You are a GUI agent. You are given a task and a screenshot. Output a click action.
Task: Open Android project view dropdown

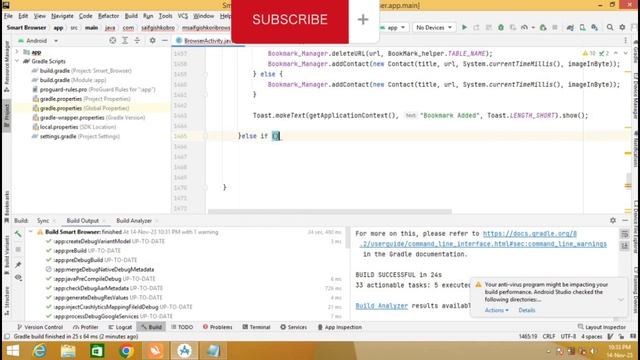pos(38,40)
